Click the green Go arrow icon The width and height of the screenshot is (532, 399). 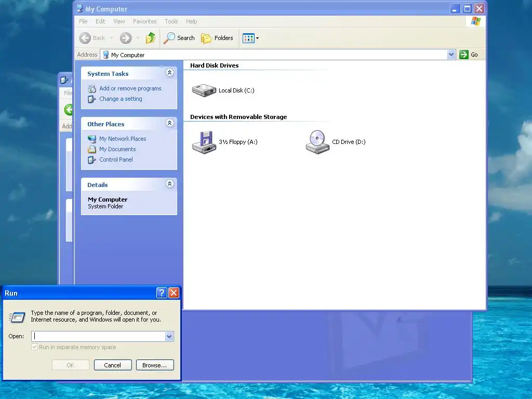click(464, 55)
